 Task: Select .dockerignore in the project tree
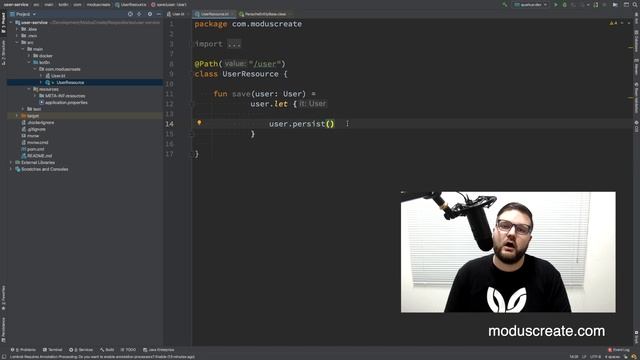pyautogui.click(x=40, y=122)
